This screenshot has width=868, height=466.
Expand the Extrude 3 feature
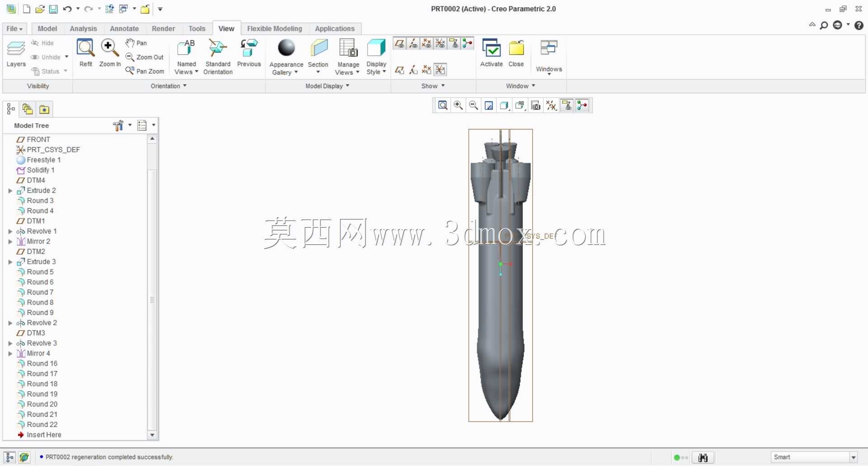10,262
